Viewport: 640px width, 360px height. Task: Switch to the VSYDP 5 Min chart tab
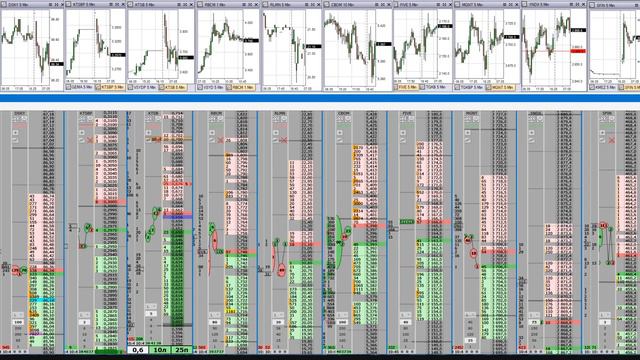pos(143,87)
